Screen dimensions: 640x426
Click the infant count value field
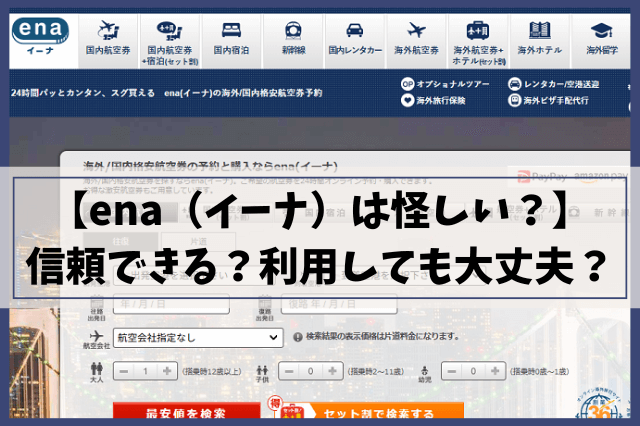pos(473,371)
